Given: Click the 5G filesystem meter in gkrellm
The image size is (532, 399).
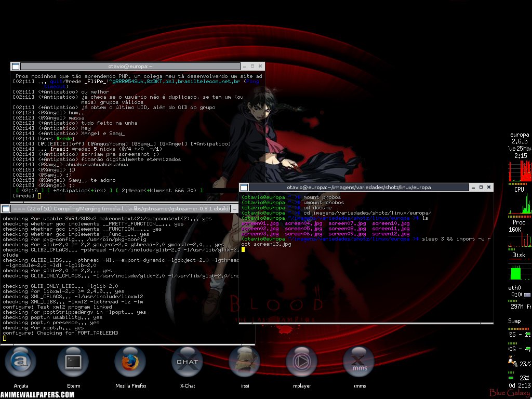Looking at the screenshot, I should (520, 334).
